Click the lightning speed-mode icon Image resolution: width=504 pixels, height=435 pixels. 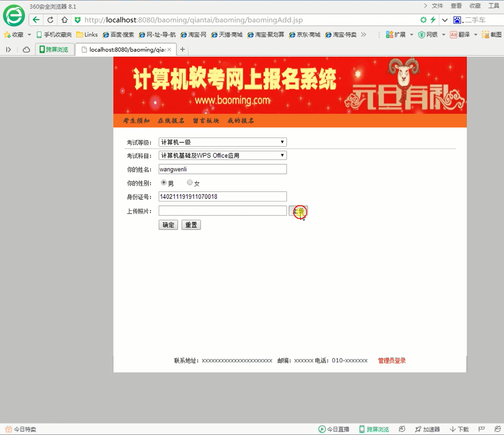pos(433,20)
